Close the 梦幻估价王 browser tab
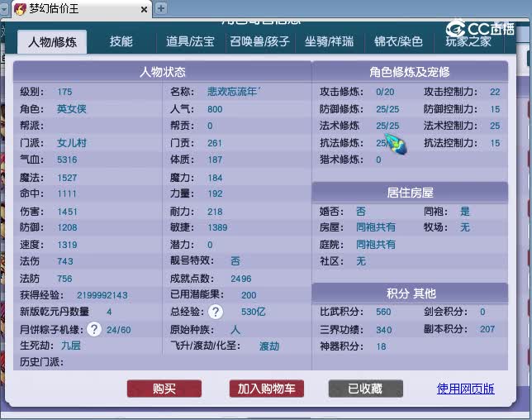The height and width of the screenshot is (420, 532). [144, 9]
